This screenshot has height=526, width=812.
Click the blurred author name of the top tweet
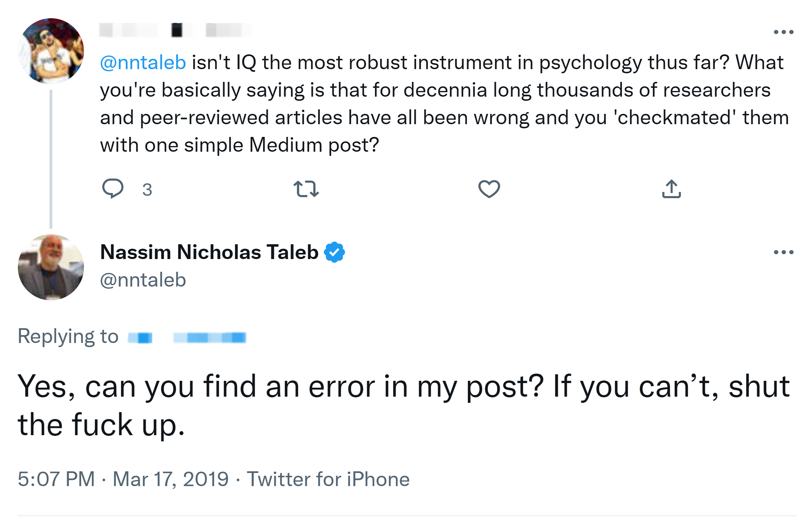175,30
